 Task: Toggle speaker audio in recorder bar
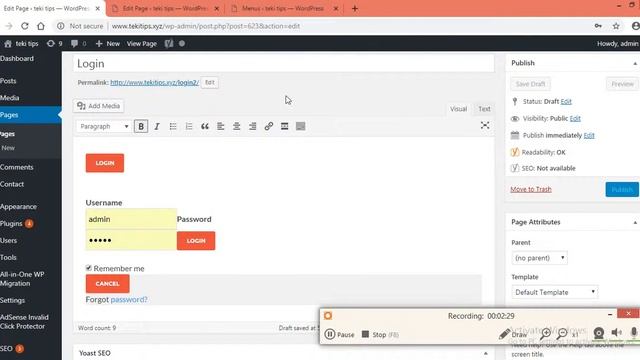tap(616, 333)
